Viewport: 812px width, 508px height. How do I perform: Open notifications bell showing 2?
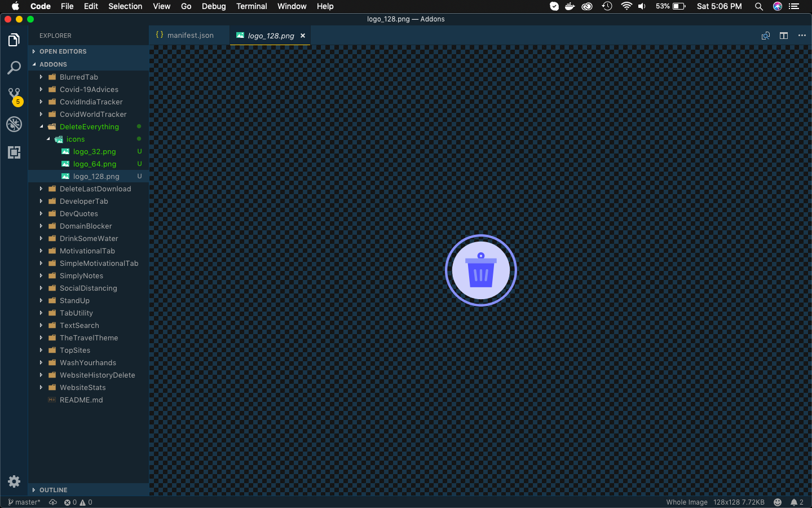(797, 502)
